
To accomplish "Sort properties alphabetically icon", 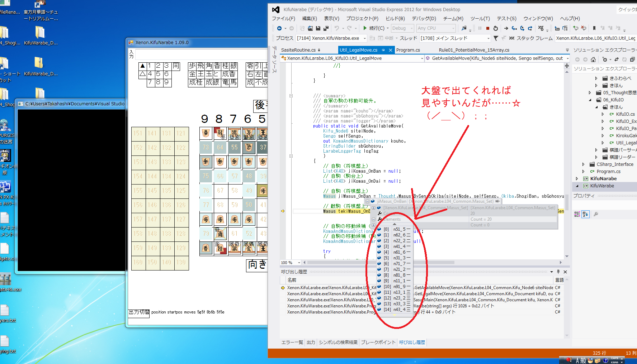I will coord(585,214).
